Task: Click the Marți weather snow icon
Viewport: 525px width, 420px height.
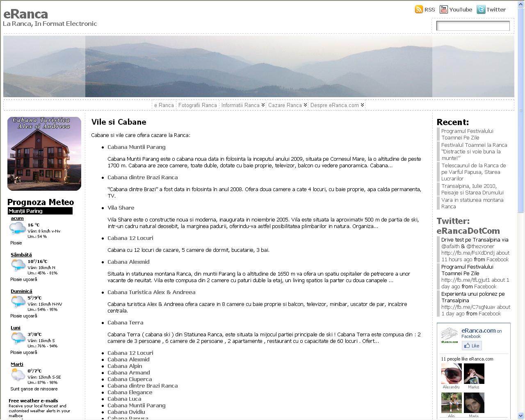Action: click(18, 375)
